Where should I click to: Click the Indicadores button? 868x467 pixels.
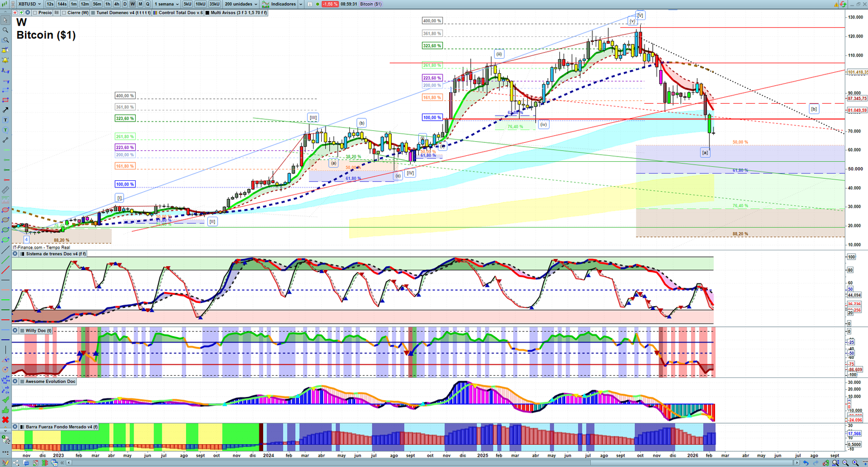point(280,4)
